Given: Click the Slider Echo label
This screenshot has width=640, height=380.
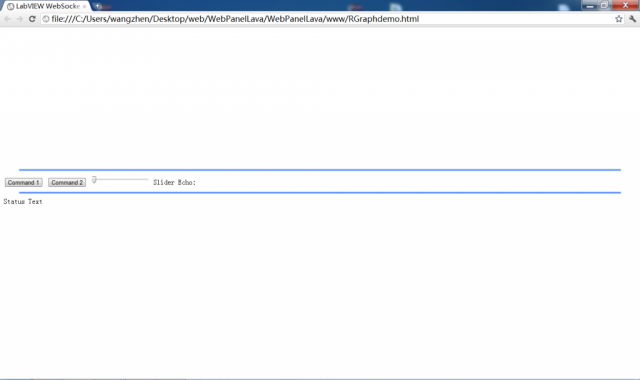Looking at the screenshot, I should click(x=174, y=182).
